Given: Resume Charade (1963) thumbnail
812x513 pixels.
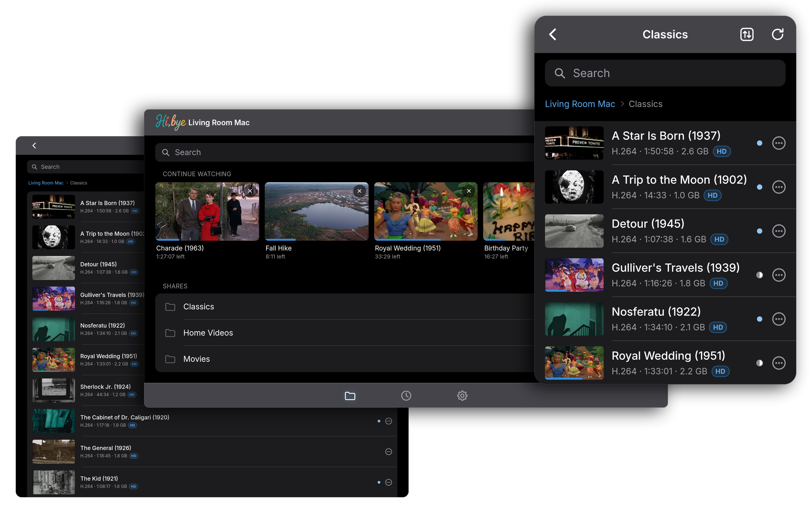Looking at the screenshot, I should (207, 212).
